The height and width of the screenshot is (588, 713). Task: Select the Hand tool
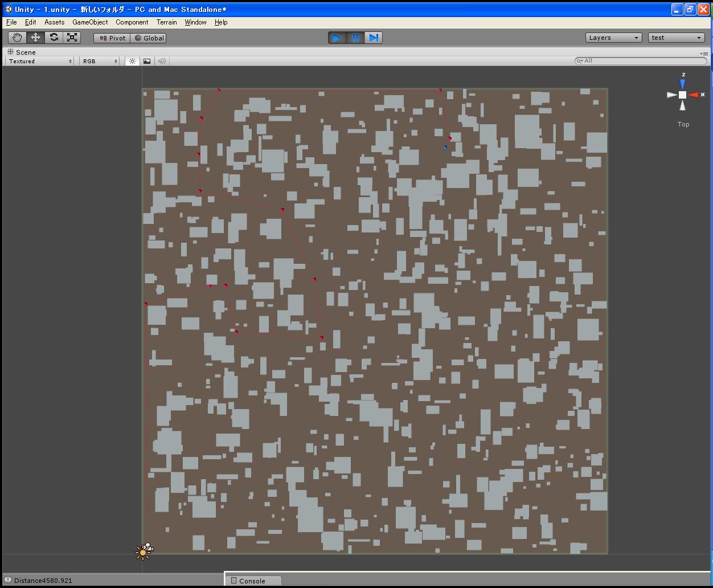click(x=17, y=38)
